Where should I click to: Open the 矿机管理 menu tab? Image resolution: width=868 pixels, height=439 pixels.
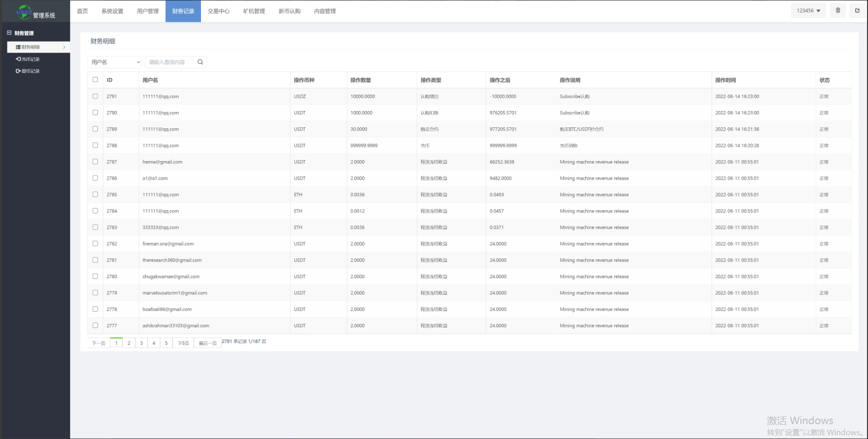point(254,11)
